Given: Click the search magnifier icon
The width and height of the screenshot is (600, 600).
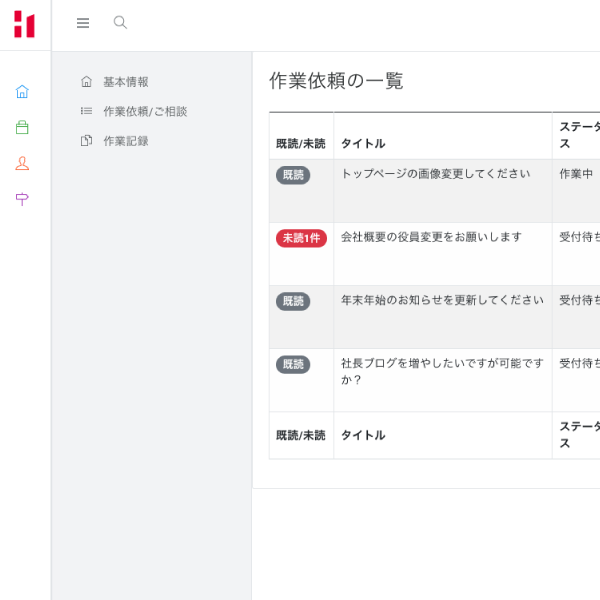Looking at the screenshot, I should pyautogui.click(x=120, y=22).
